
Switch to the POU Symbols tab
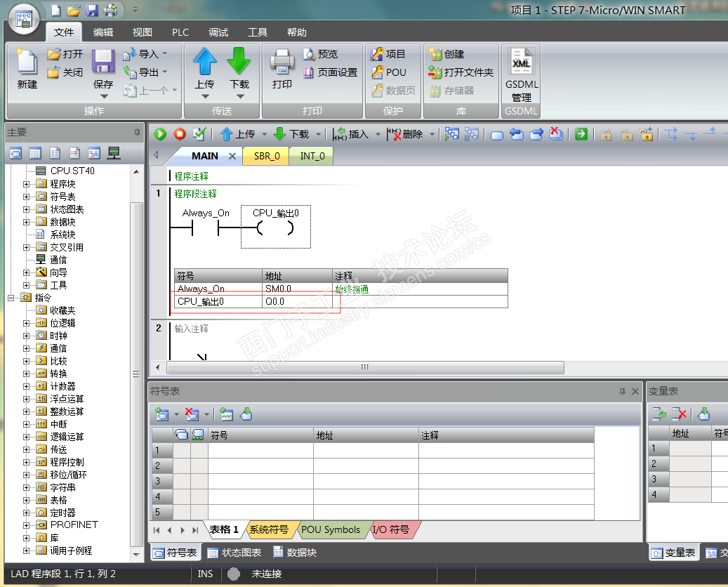coord(331,529)
